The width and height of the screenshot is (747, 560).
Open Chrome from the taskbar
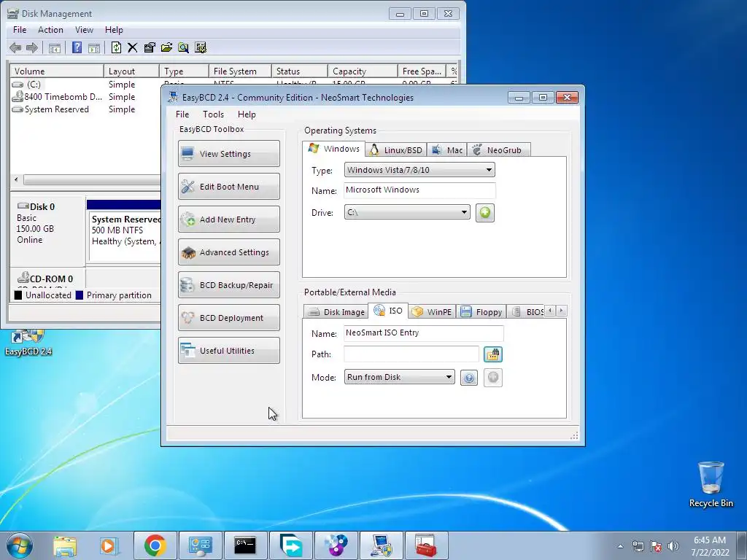coord(155,545)
